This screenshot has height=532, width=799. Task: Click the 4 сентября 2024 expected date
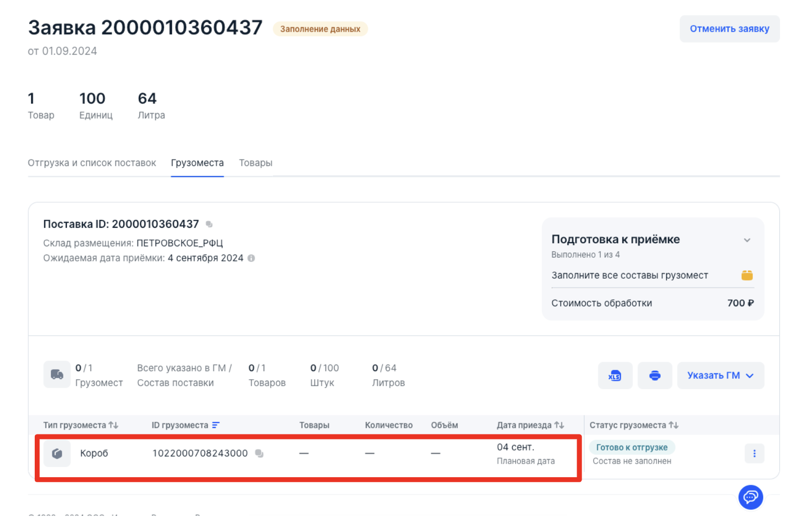pyautogui.click(x=206, y=258)
